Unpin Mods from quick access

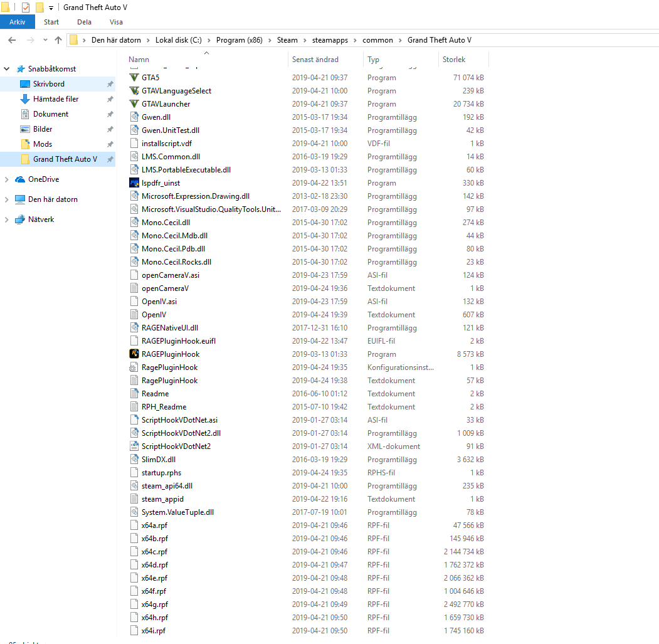[110, 144]
